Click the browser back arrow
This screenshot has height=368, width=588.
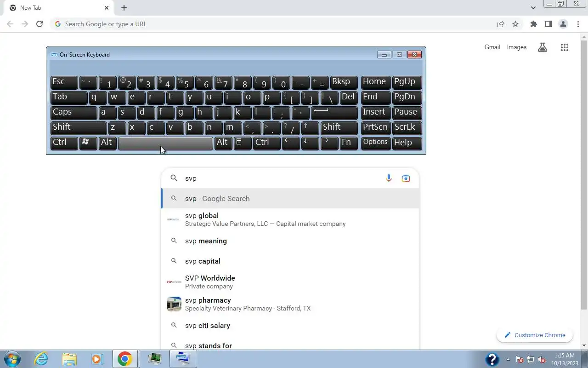tap(10, 24)
